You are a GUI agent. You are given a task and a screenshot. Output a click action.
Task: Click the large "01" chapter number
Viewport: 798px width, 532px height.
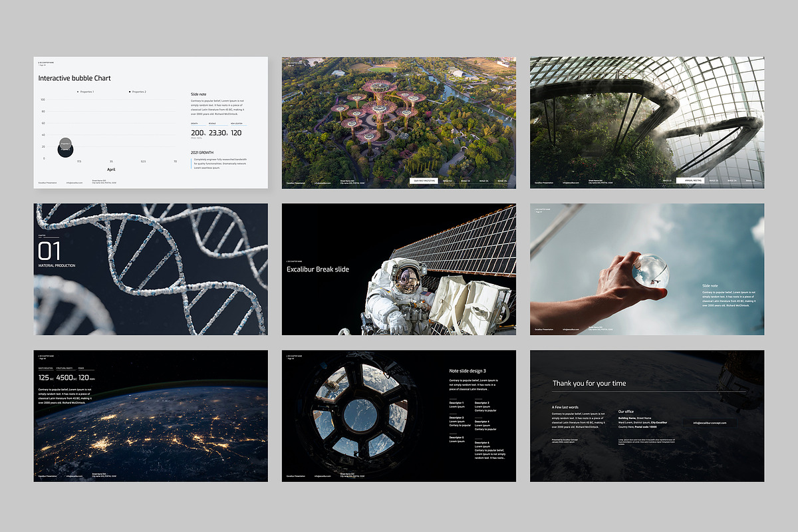[50, 251]
